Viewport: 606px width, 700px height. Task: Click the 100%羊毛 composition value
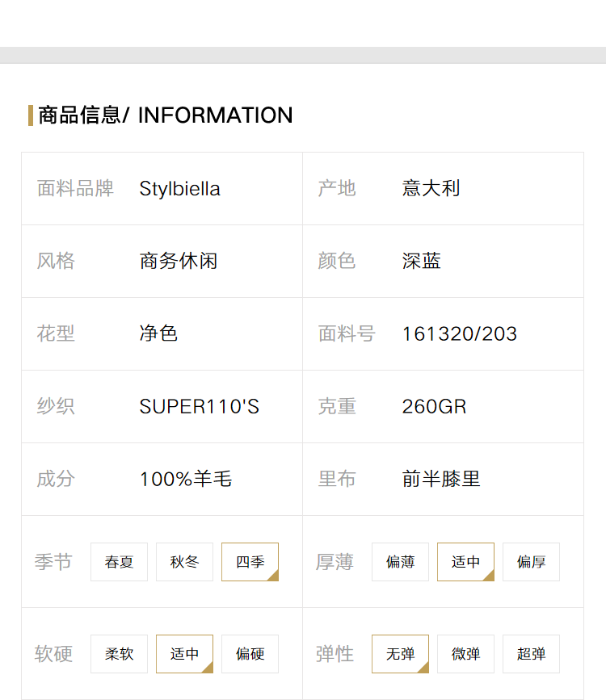186,479
